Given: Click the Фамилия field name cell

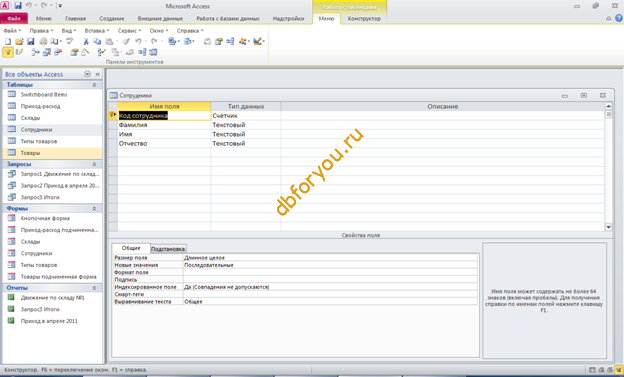Looking at the screenshot, I should tap(164, 125).
